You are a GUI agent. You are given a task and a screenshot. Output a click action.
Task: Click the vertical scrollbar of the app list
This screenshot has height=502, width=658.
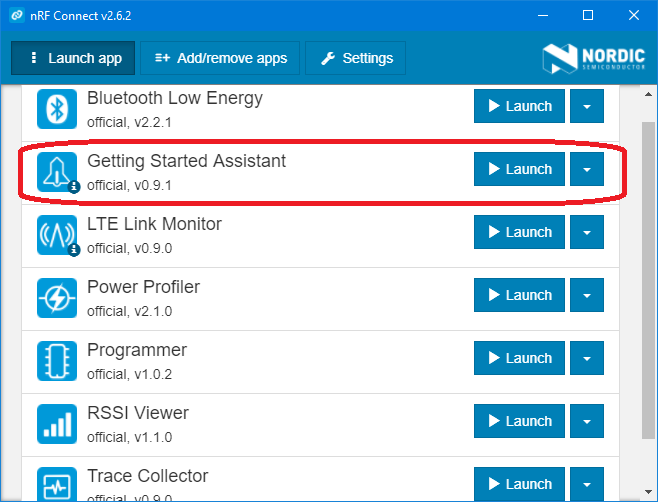(647, 250)
